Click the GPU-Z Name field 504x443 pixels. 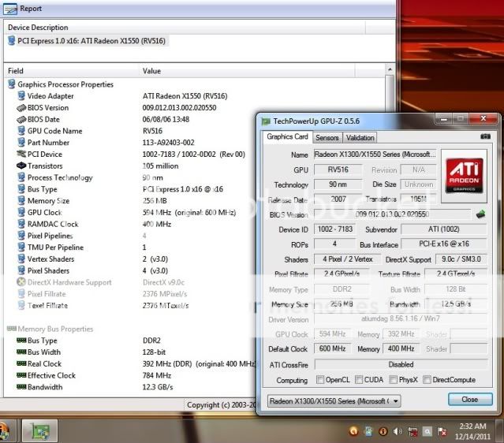[x=375, y=154]
